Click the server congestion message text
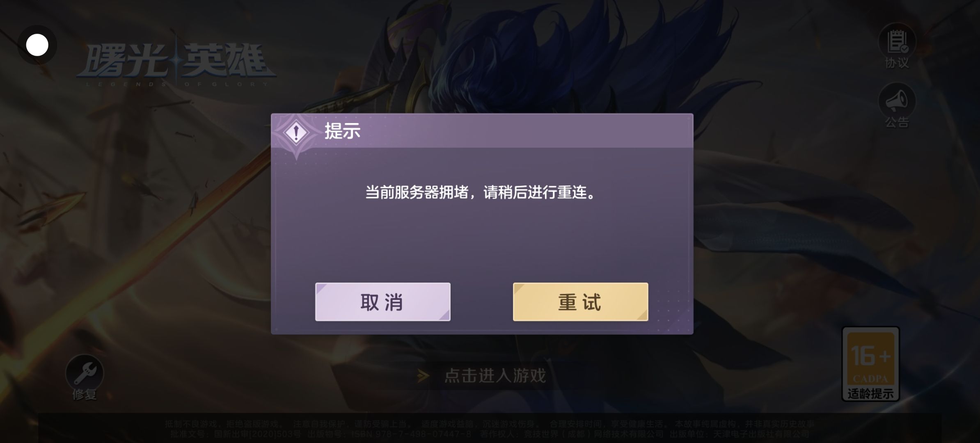This screenshot has height=443, width=980. [x=481, y=192]
